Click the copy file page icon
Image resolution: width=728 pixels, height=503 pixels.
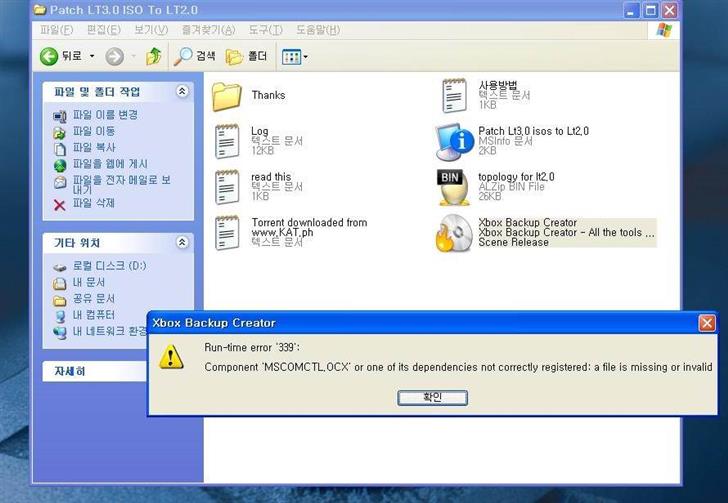click(x=60, y=149)
